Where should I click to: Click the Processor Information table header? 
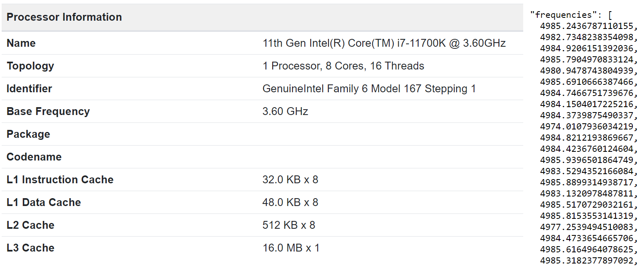pyautogui.click(x=64, y=17)
